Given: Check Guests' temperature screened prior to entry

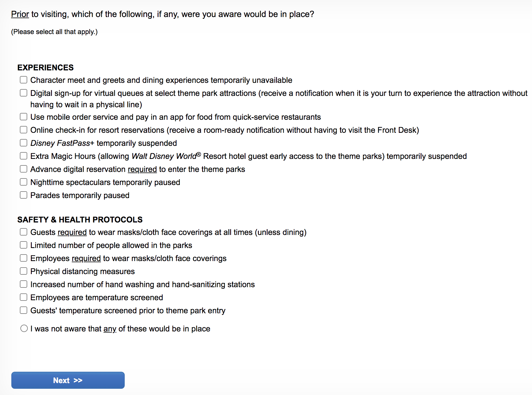Looking at the screenshot, I should pyautogui.click(x=24, y=310).
